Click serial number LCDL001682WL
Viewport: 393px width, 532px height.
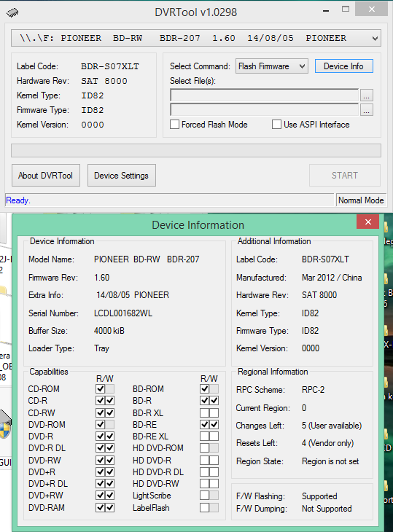point(123,313)
